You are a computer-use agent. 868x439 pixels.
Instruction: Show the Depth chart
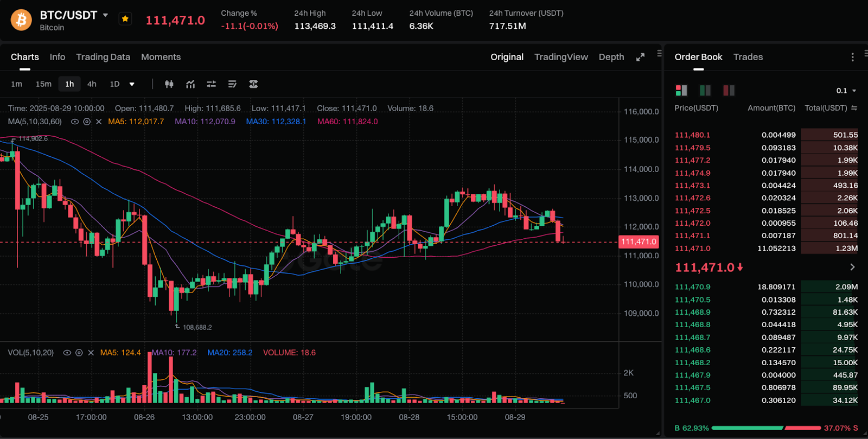611,57
